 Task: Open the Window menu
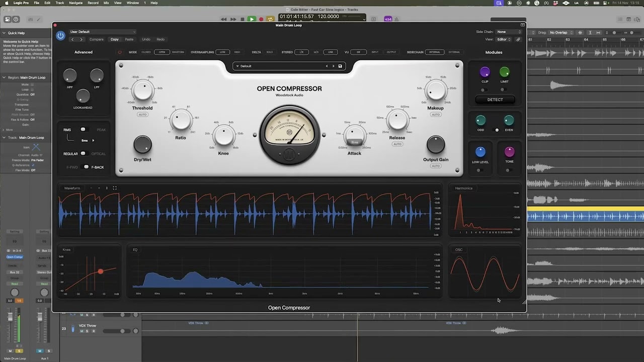click(133, 3)
